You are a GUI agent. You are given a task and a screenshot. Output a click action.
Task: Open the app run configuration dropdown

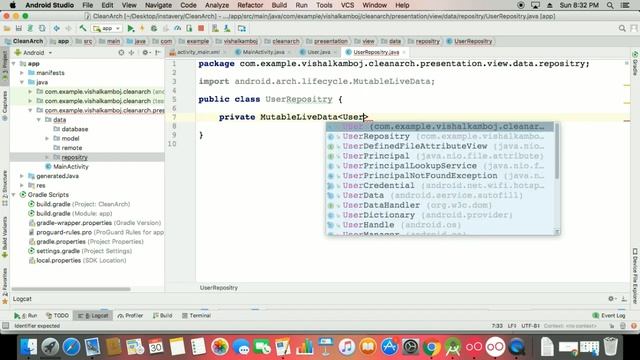click(x=107, y=29)
